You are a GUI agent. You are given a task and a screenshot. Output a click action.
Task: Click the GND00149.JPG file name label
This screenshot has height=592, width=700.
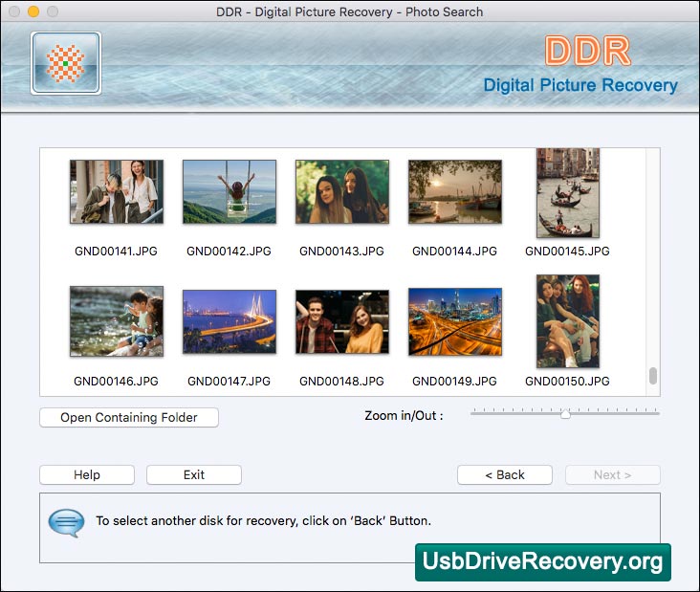pyautogui.click(x=454, y=381)
